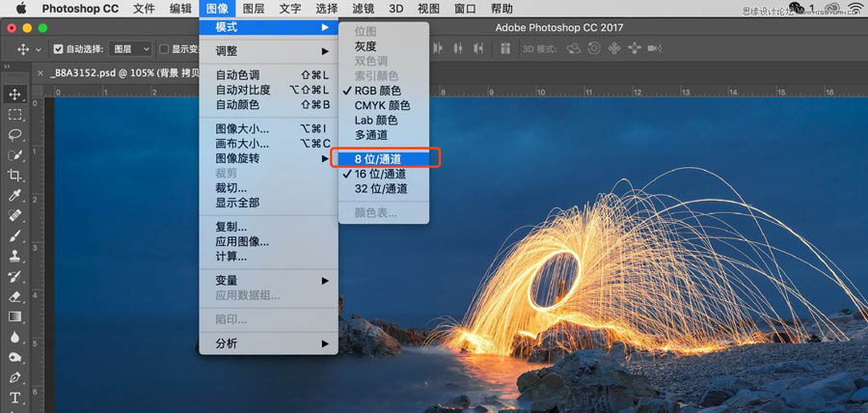Select the Quick Selection tool

coord(14,155)
